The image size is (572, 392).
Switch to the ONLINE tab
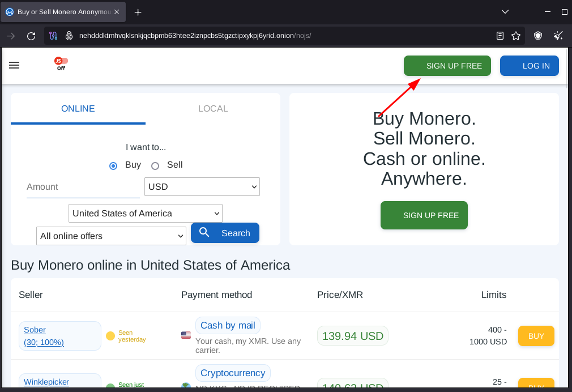78,109
